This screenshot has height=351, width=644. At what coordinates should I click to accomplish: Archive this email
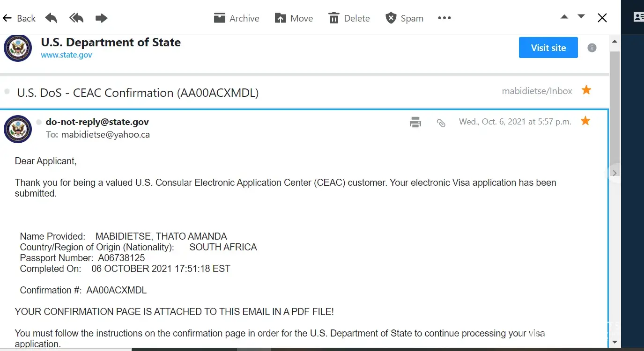click(237, 18)
